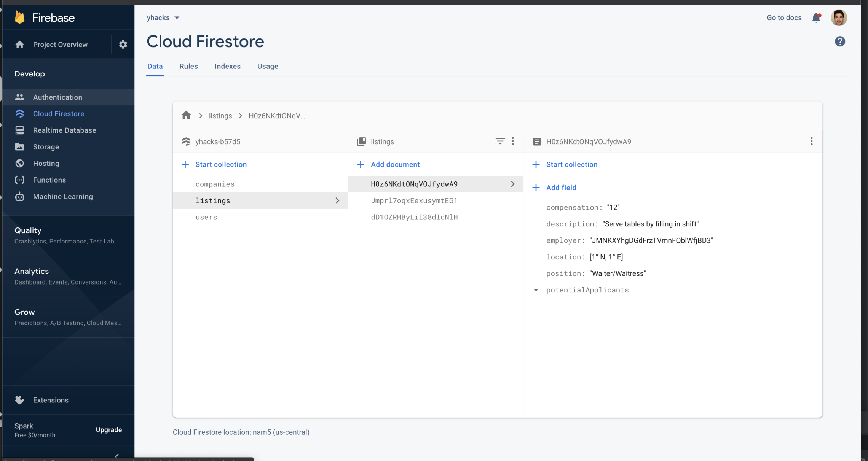Click the project settings gear icon

(123, 45)
